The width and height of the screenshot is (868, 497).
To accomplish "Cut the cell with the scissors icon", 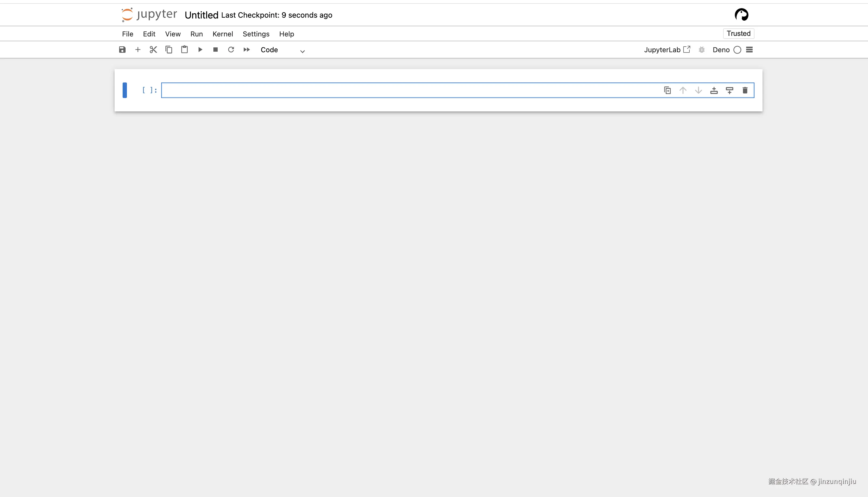I will point(153,50).
